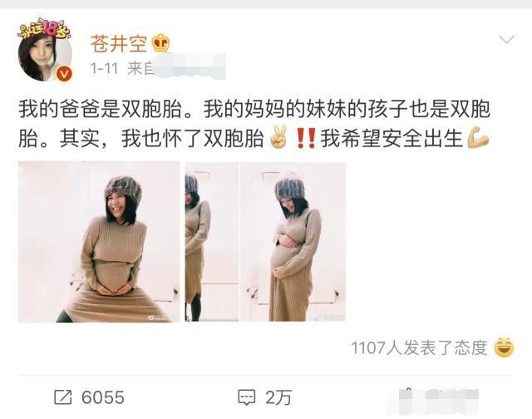Open the 1107人发表了态度 reactions list
The width and height of the screenshot is (532, 419).
point(419,348)
